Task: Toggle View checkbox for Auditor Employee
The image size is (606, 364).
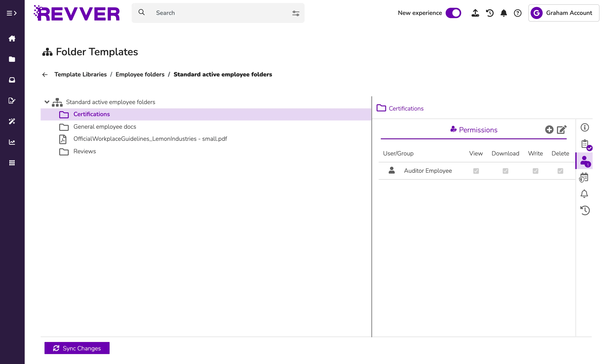Action: (476, 171)
